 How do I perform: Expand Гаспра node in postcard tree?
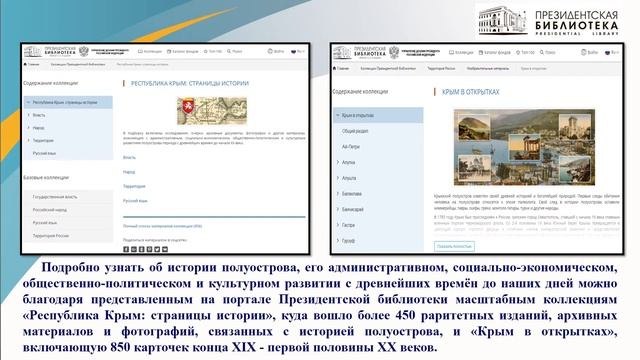pyautogui.click(x=338, y=225)
